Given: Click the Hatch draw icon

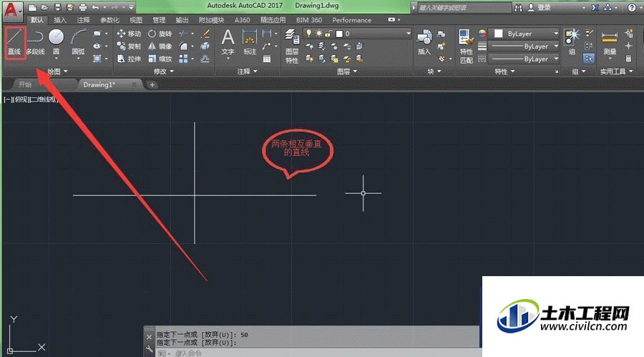Looking at the screenshot, I should 97,59.
